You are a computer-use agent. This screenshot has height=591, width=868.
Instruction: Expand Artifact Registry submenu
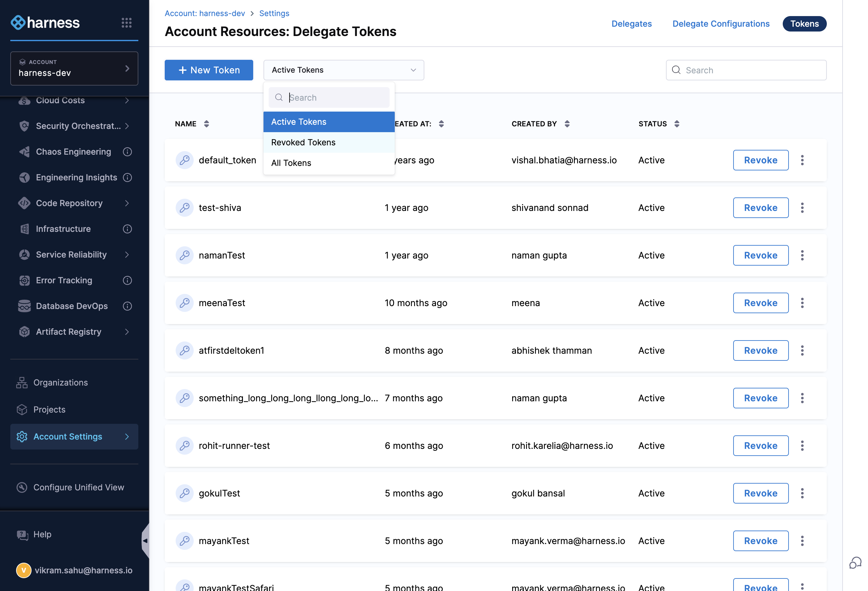pos(127,332)
